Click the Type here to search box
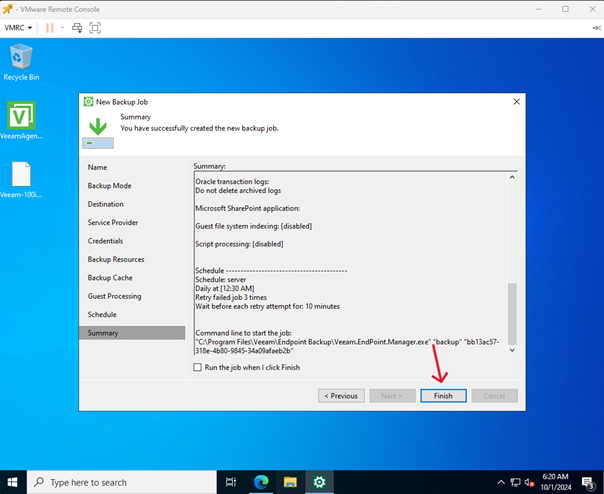The image size is (604, 494). [120, 482]
